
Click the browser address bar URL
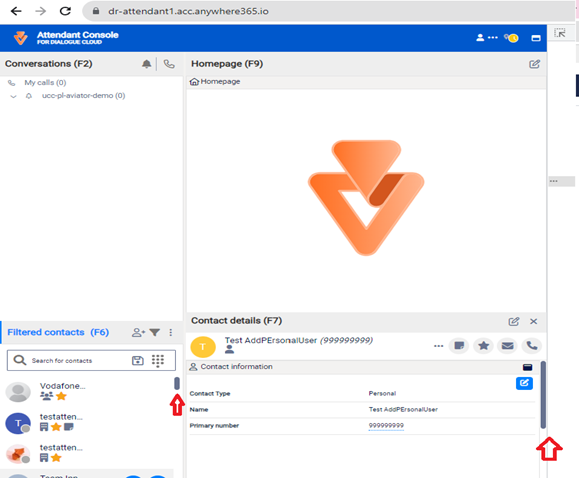click(188, 11)
